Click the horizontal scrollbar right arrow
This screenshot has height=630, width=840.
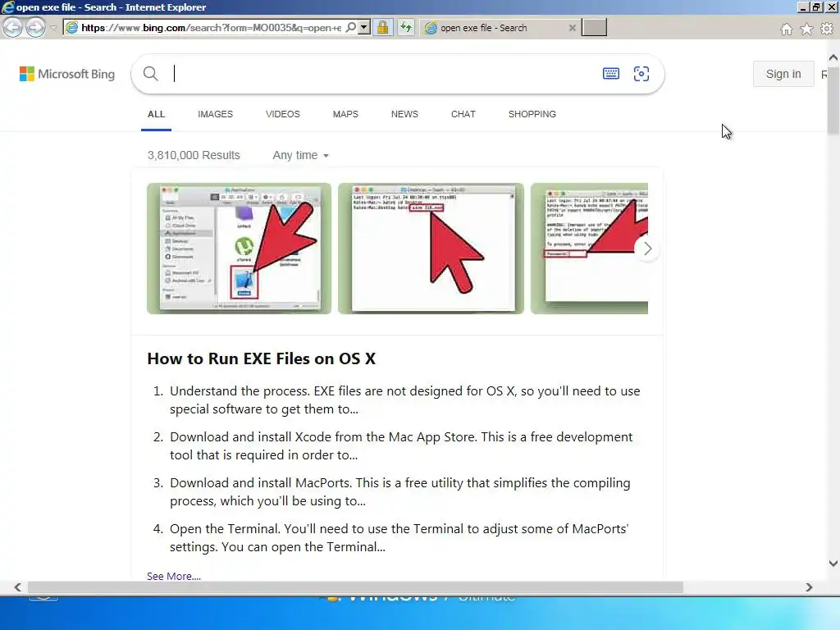pyautogui.click(x=809, y=587)
